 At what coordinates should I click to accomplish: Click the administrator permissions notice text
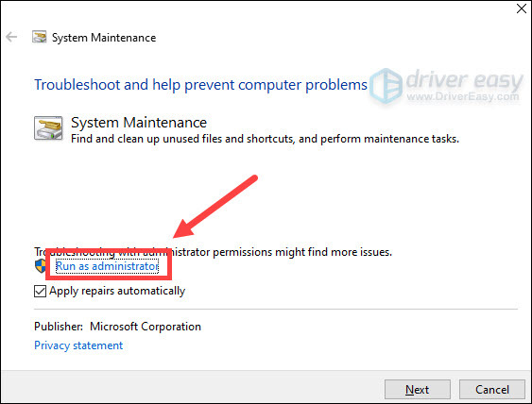pyautogui.click(x=213, y=252)
